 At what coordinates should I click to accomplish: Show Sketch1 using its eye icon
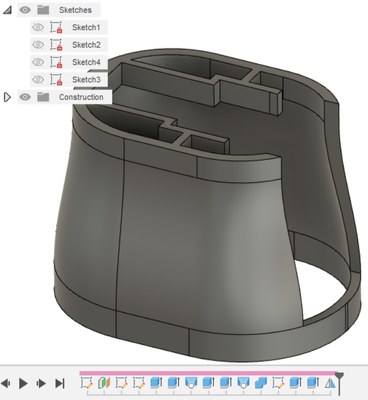pyautogui.click(x=38, y=27)
